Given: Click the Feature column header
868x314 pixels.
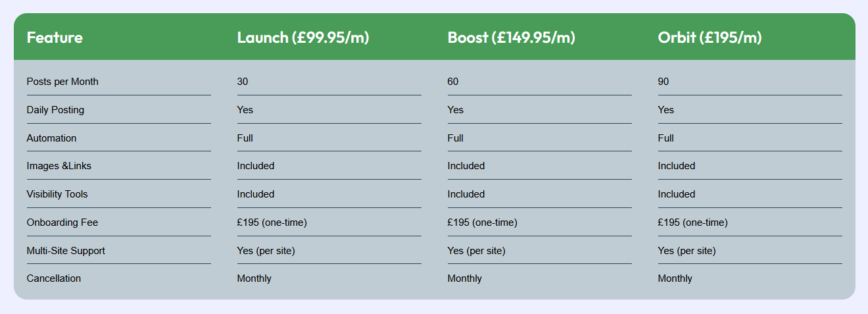Looking at the screenshot, I should pyautogui.click(x=55, y=38).
